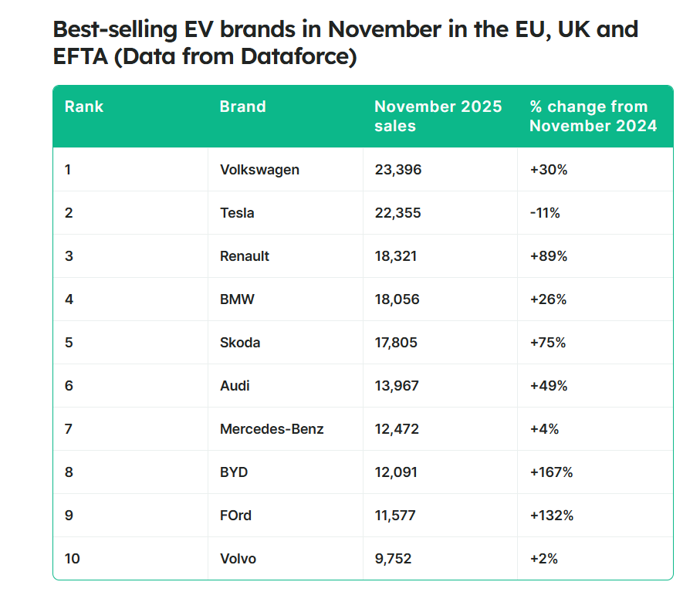Viewport: 700px width, 592px height.
Task: Click the table title heading text
Action: tap(345, 43)
